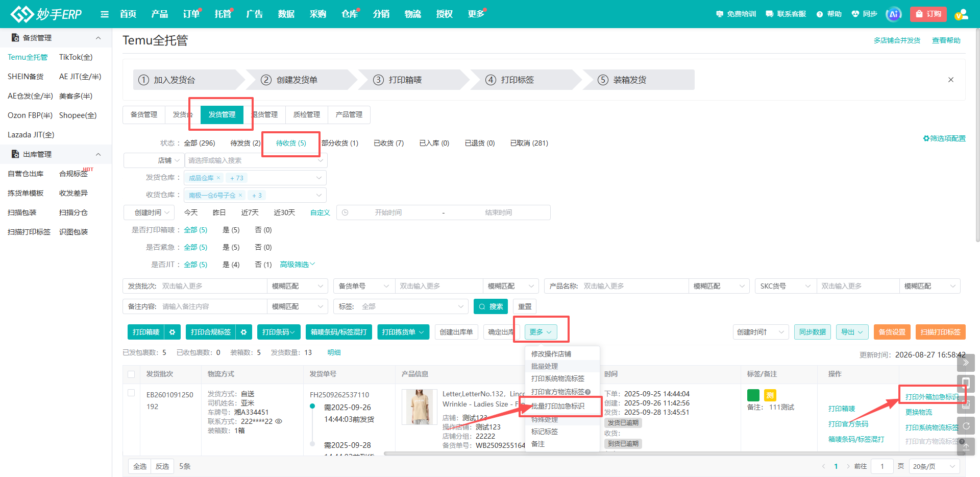980x477 pixels.
Task: Switch to the 产品管理 tab
Action: pyautogui.click(x=349, y=114)
